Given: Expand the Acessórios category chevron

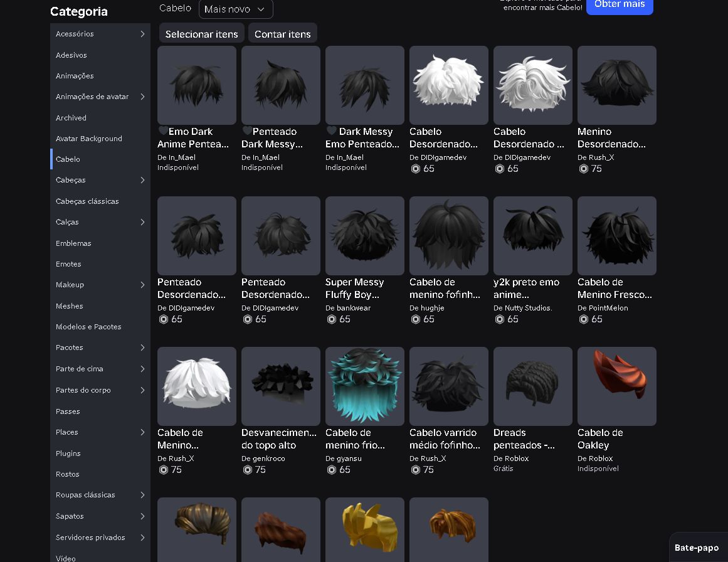Looking at the screenshot, I should (x=142, y=34).
